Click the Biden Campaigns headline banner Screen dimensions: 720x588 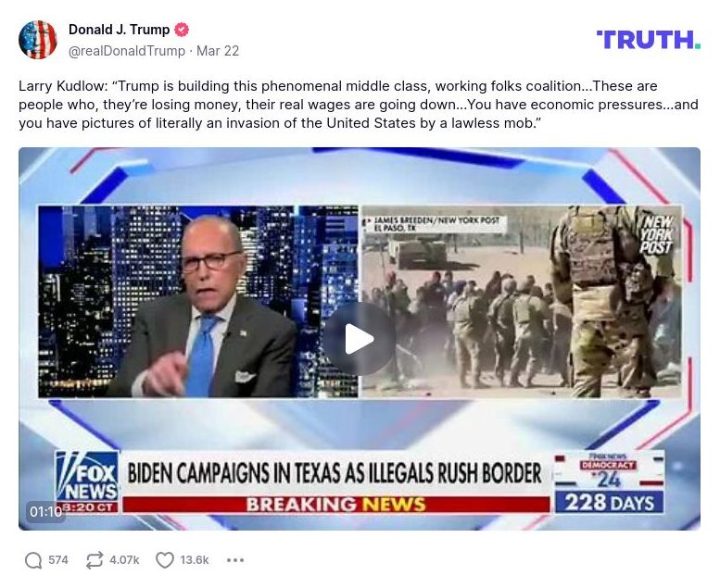pos(335,473)
